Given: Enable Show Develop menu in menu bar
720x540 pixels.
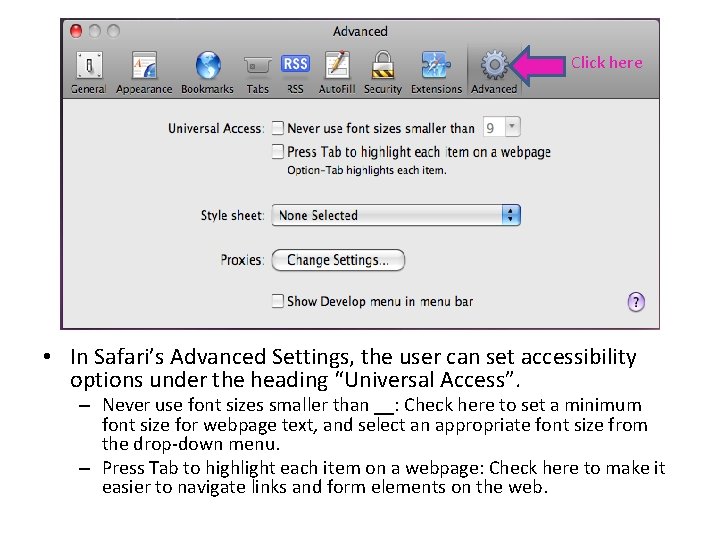Looking at the screenshot, I should (278, 301).
